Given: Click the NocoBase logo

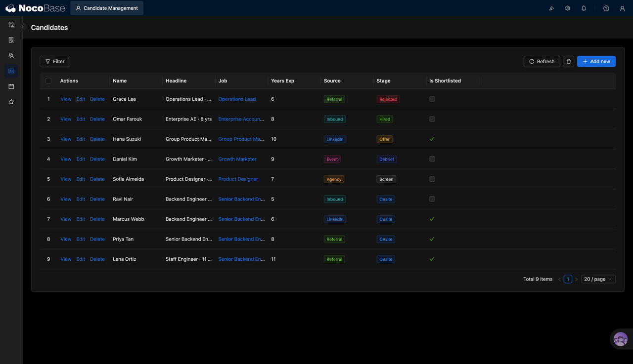Looking at the screenshot, I should pyautogui.click(x=35, y=8).
